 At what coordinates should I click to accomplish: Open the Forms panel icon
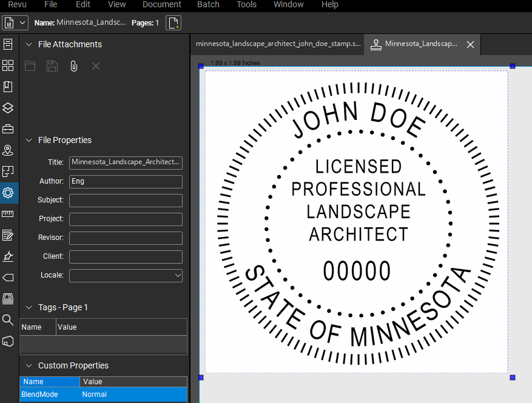point(8,235)
